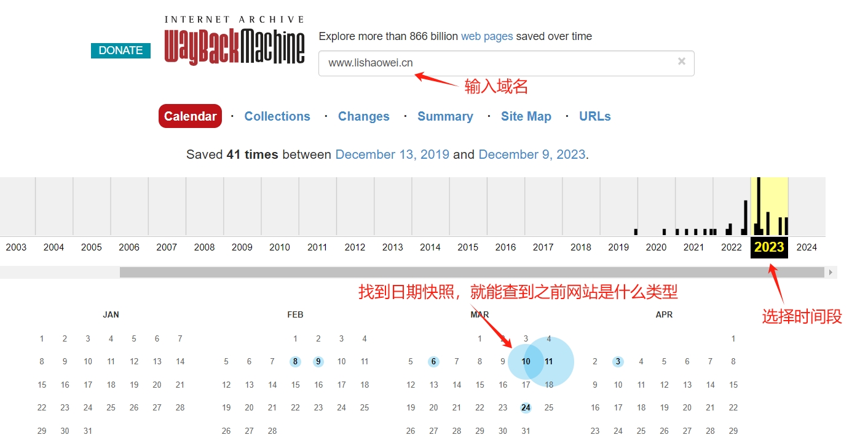868x440 pixels.
Task: Open the URLs tab
Action: pos(594,116)
